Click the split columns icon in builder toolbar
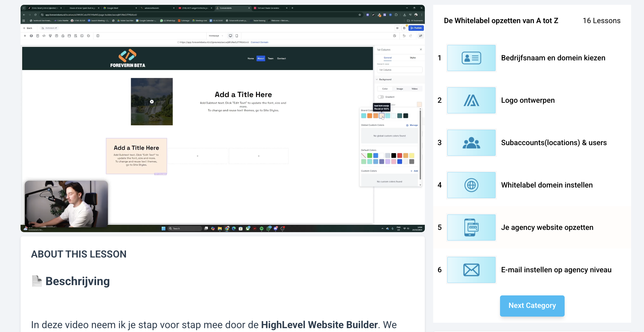644x332 pixels. pyautogui.click(x=98, y=36)
